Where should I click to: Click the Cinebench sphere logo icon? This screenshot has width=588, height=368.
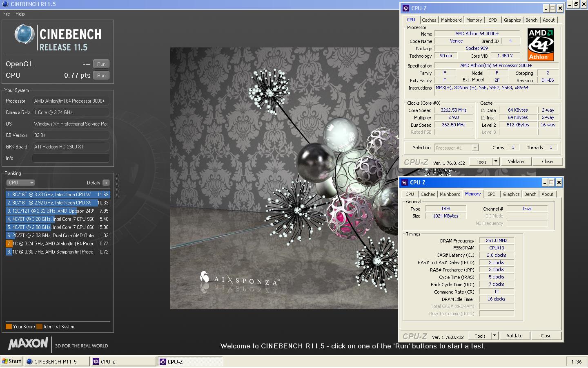coord(24,34)
